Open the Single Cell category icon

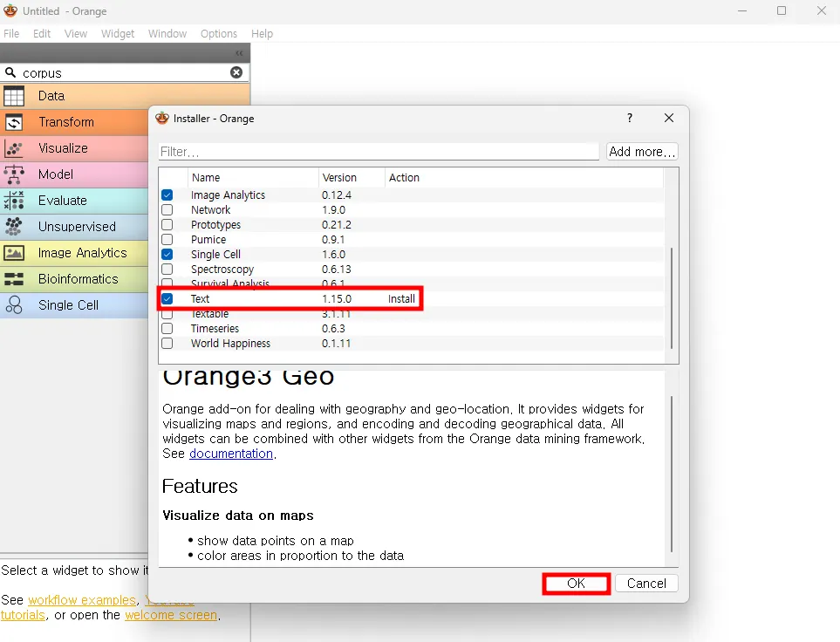coord(14,305)
